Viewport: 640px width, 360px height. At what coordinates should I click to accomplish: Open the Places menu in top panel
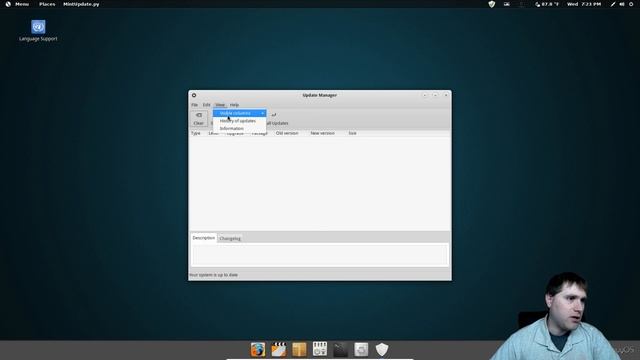click(47, 4)
